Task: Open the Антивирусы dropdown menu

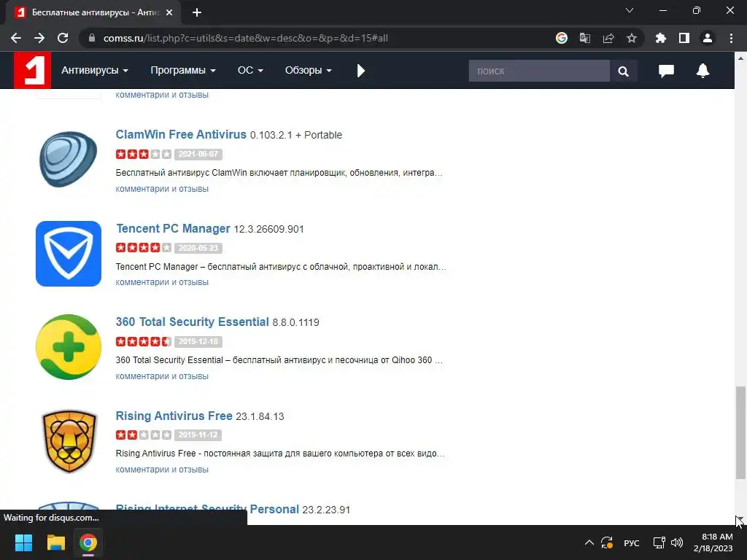Action: click(x=95, y=71)
